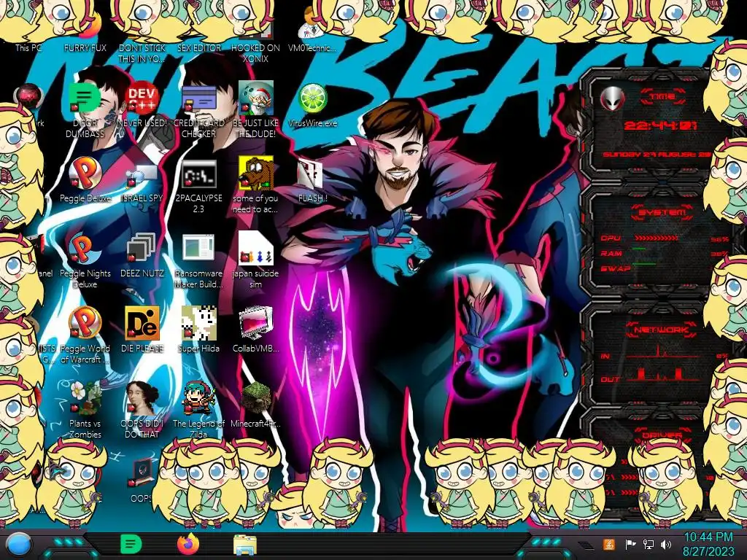Click the CPU usage bar in the widget
747x560 pixels.
(x=656, y=238)
